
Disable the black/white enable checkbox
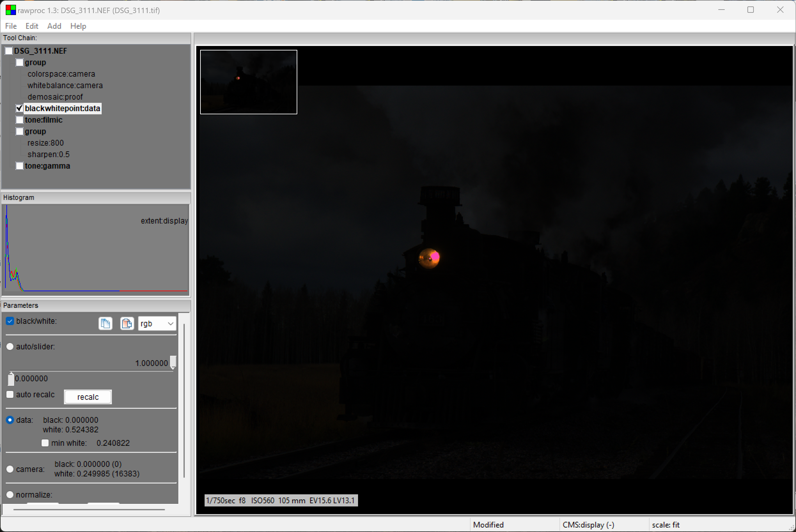tap(10, 321)
